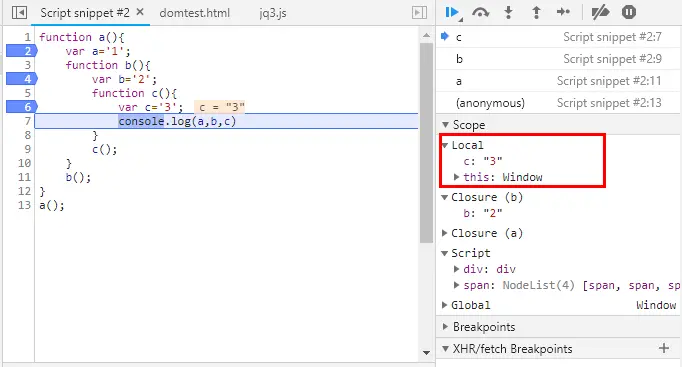The image size is (682, 367).
Task: Click the Step button
Action: pyautogui.click(x=563, y=12)
